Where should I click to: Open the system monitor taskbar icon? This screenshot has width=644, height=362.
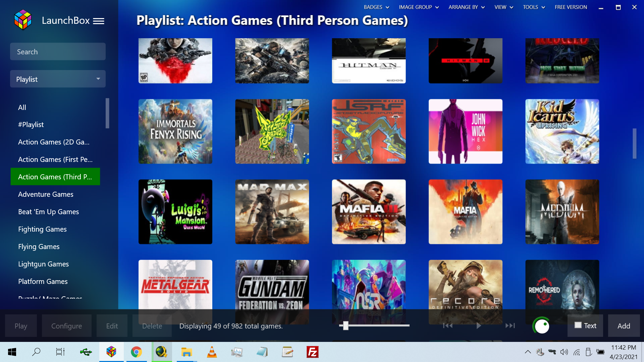(x=237, y=352)
